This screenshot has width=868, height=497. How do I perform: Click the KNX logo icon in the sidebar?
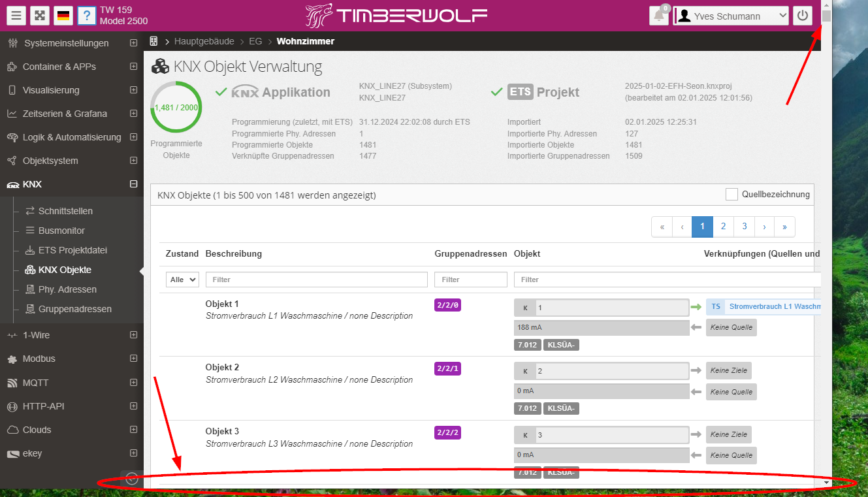click(12, 185)
